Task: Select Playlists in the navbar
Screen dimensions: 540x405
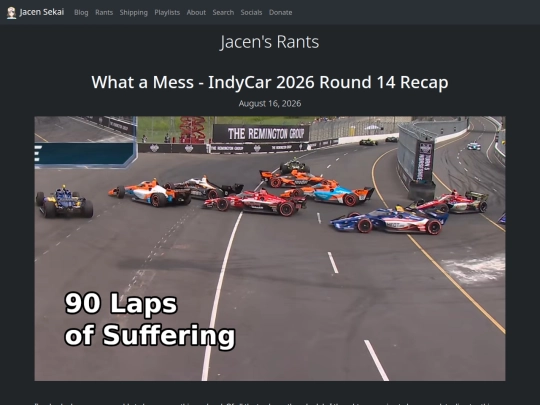Action: tap(167, 12)
